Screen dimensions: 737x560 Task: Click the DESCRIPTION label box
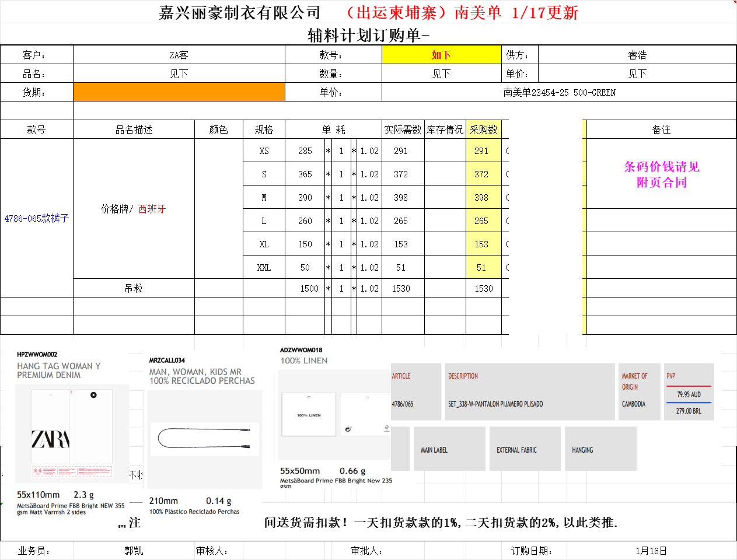click(x=529, y=391)
